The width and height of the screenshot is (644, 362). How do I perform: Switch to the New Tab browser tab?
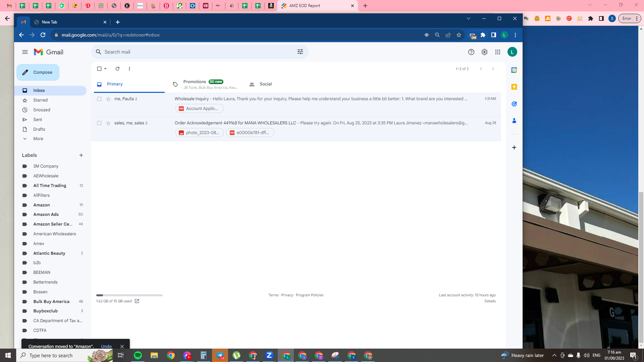pos(70,22)
